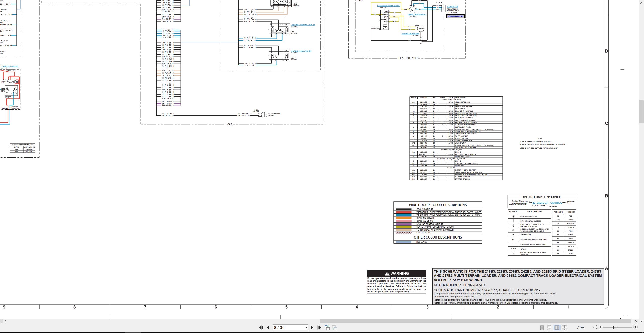The image size is (644, 333).
Task: Open the (43) Front Working Lamp SW link
Action: pos(303,25)
